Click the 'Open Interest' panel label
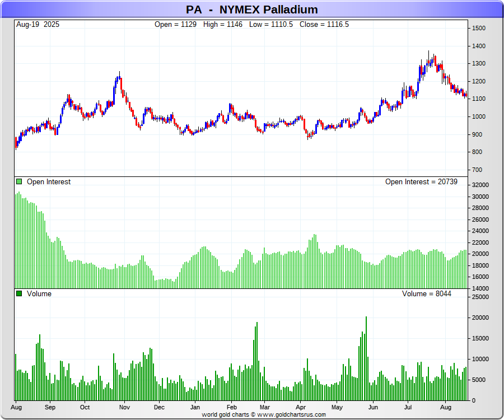This screenshot has width=504, height=420. coord(49,181)
